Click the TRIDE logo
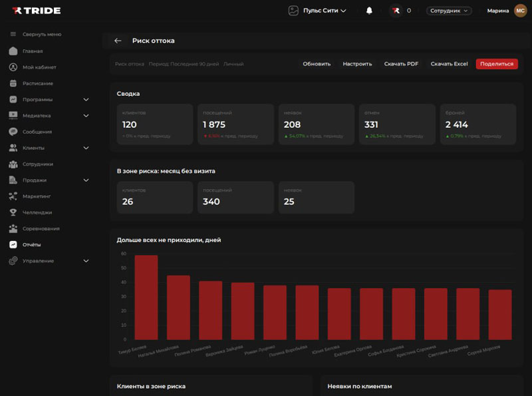The image size is (532, 396). coord(37,11)
